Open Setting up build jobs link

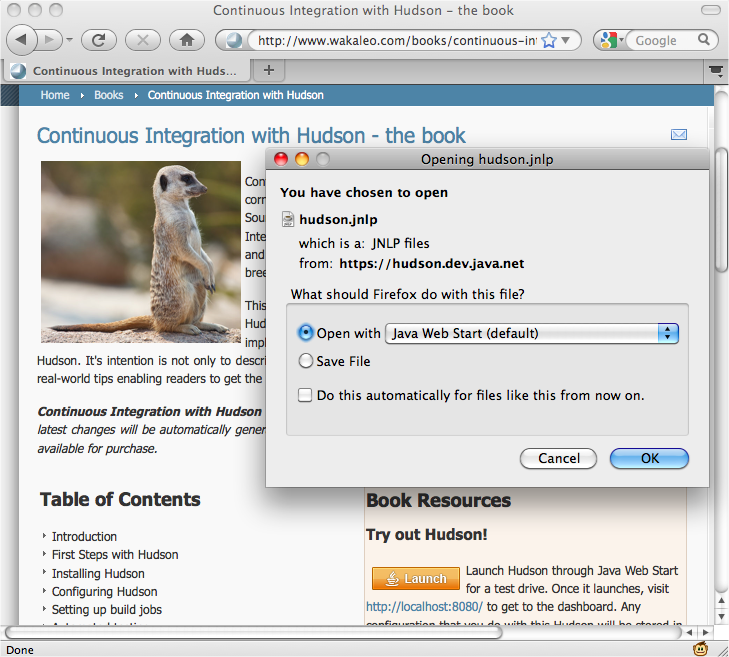coord(107,610)
